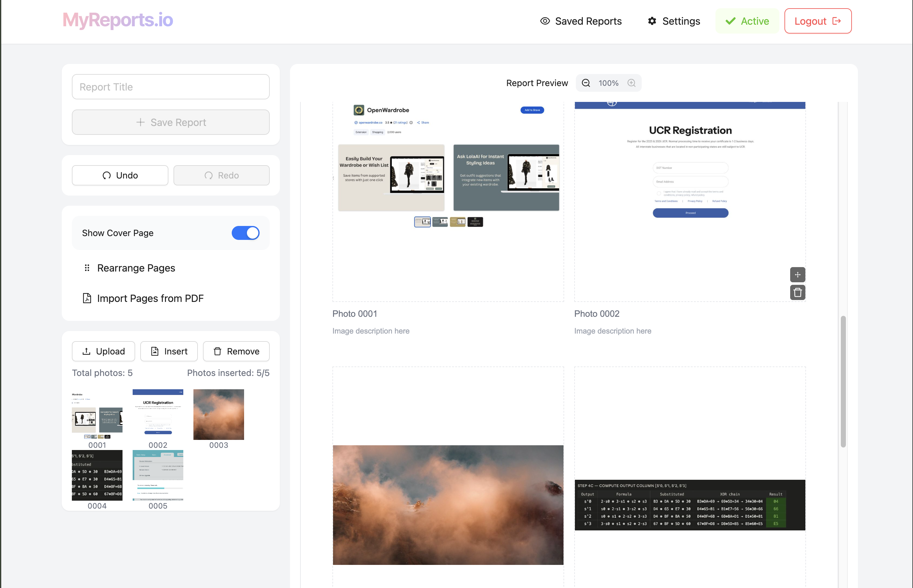
Task: Toggle Show Cover Page switch
Action: 246,233
